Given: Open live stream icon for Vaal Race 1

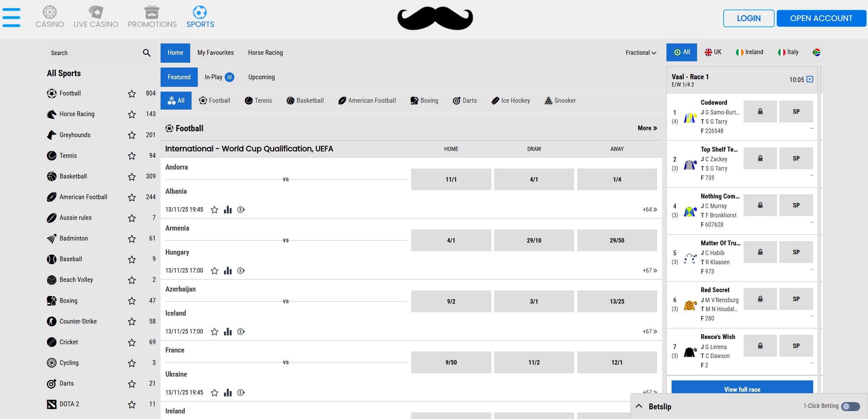Looking at the screenshot, I should click(810, 79).
